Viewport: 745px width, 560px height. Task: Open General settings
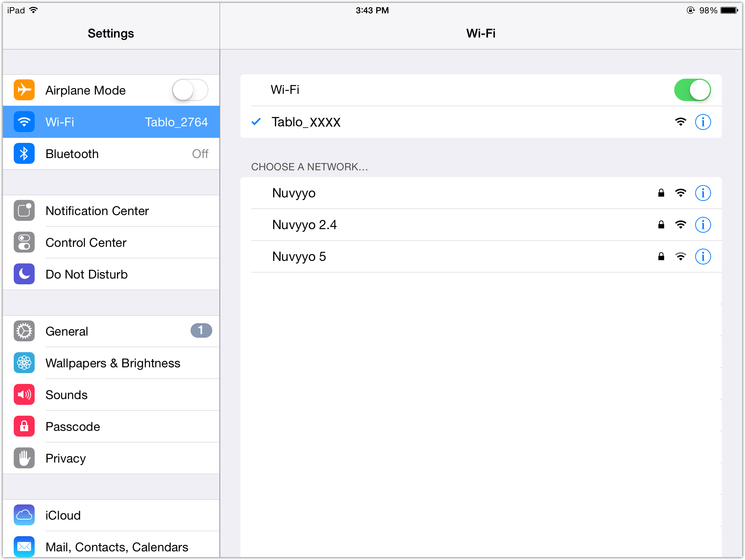point(111,331)
